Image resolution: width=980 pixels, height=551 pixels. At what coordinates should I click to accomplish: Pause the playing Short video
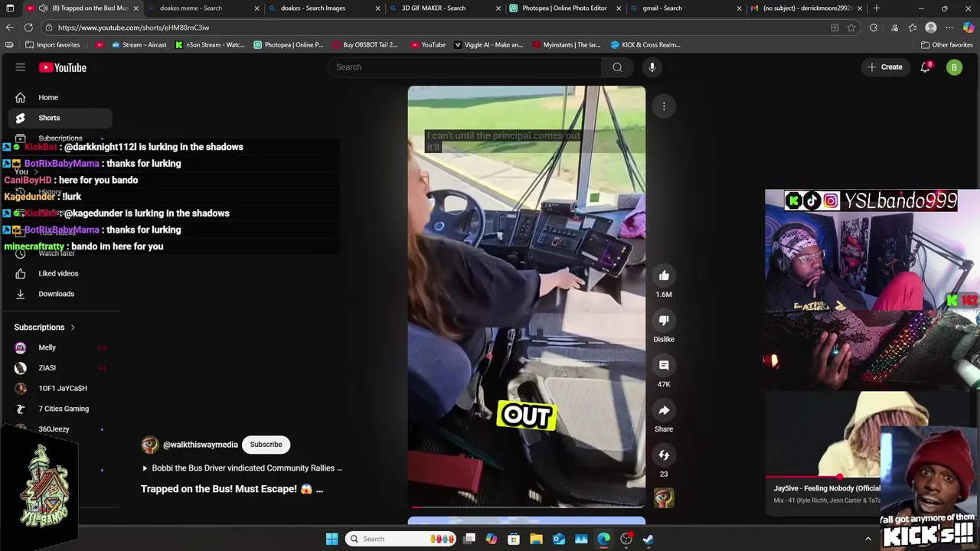click(x=527, y=296)
